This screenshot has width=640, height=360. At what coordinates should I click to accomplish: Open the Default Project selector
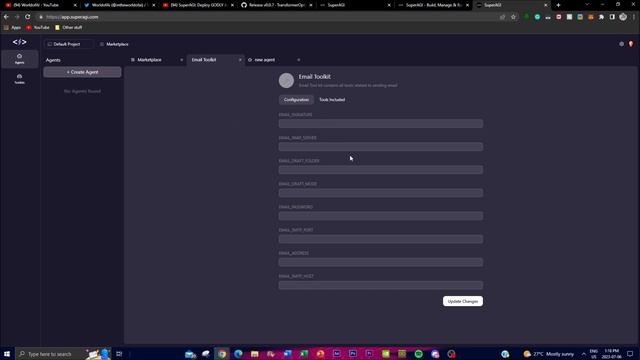[x=68, y=44]
